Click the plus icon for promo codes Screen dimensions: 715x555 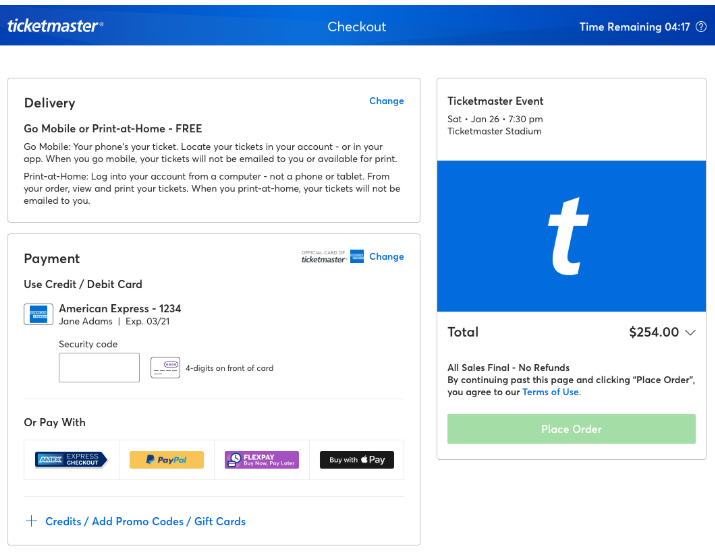(31, 521)
